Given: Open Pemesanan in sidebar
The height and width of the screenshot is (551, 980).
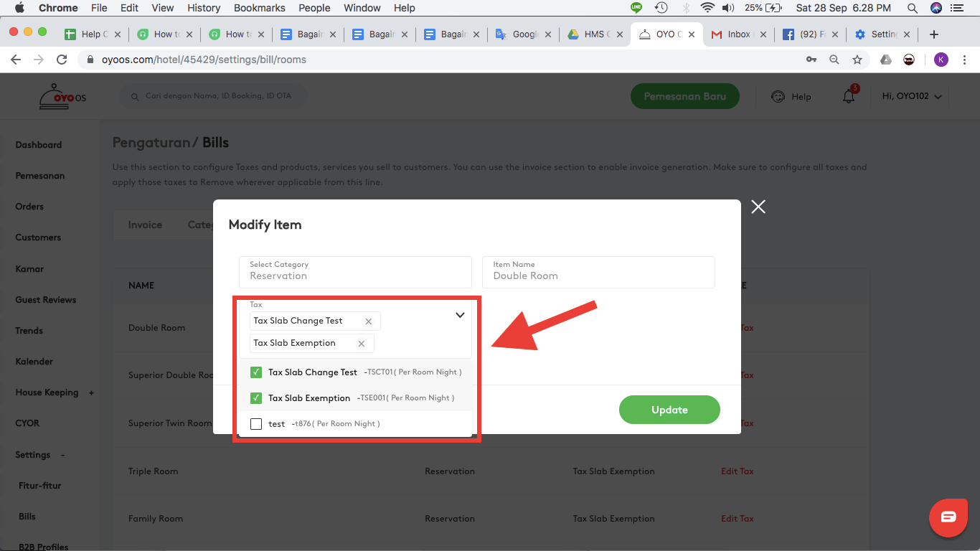Looking at the screenshot, I should 40,176.
